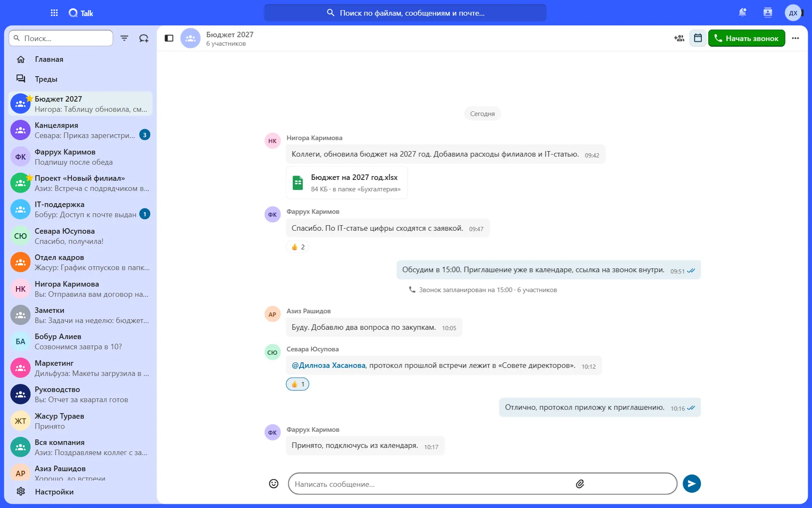Open the ДХ user avatar menu

[x=793, y=13]
